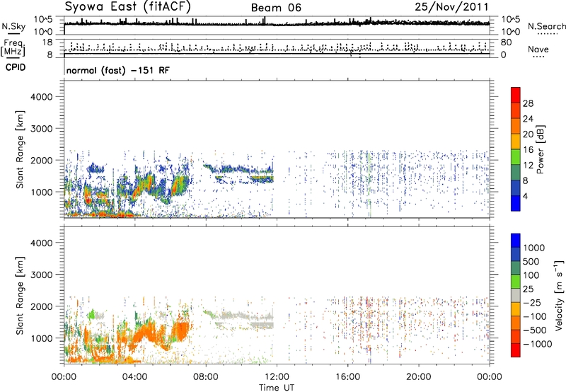Click the 10^5 label beside N.Search

(x=510, y=20)
